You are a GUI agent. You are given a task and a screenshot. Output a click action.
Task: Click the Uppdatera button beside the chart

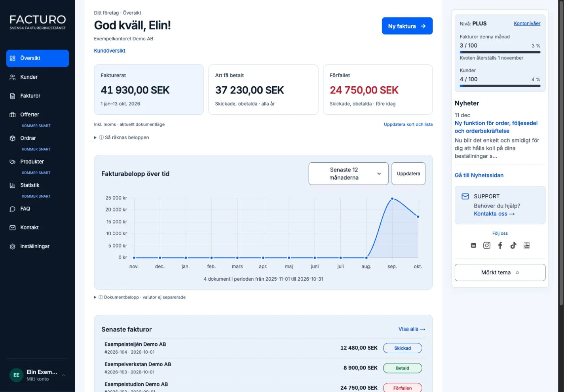click(x=408, y=173)
